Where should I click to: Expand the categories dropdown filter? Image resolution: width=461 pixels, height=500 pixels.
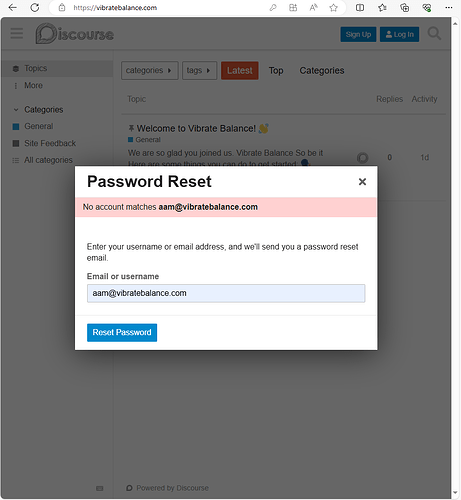tap(150, 70)
